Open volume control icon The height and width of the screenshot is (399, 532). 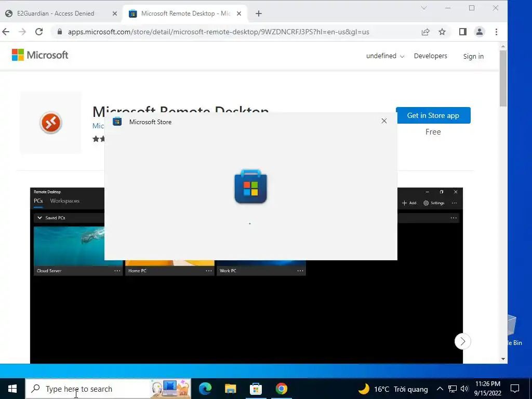pyautogui.click(x=464, y=389)
